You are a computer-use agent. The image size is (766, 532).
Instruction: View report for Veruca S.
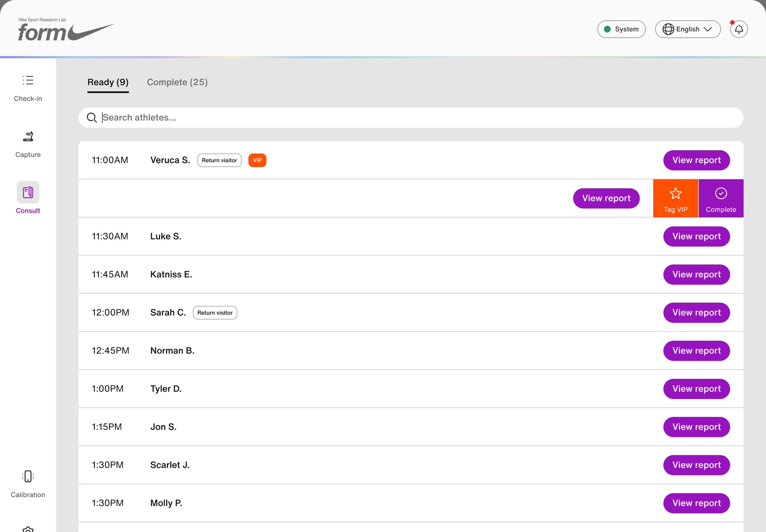(x=696, y=160)
